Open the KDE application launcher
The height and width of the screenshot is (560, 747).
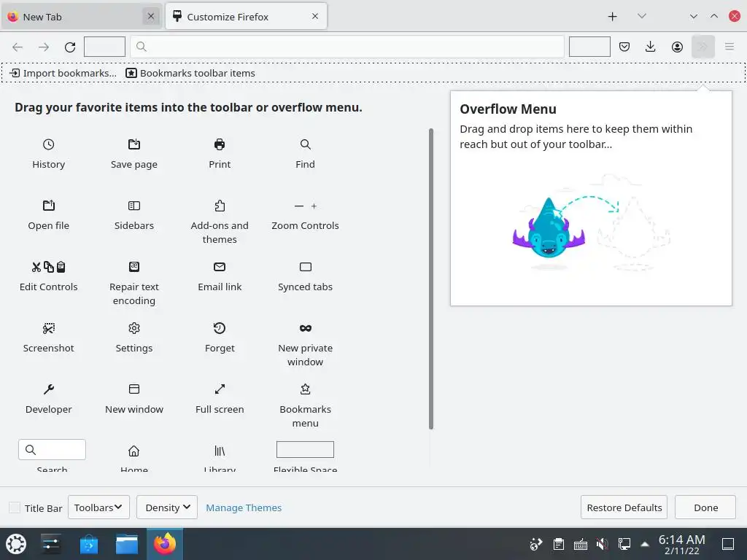16,544
